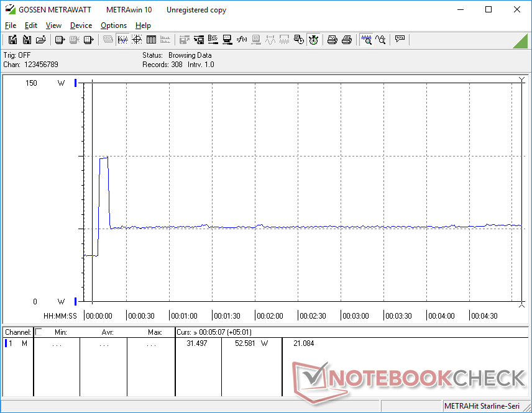
Task: Open a file with the folder icon
Action: (x=41, y=40)
